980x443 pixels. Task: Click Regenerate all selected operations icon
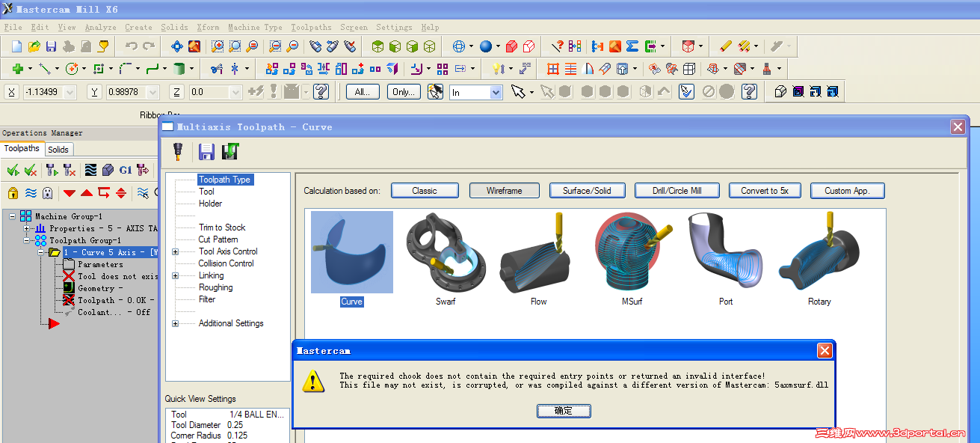coord(52,170)
